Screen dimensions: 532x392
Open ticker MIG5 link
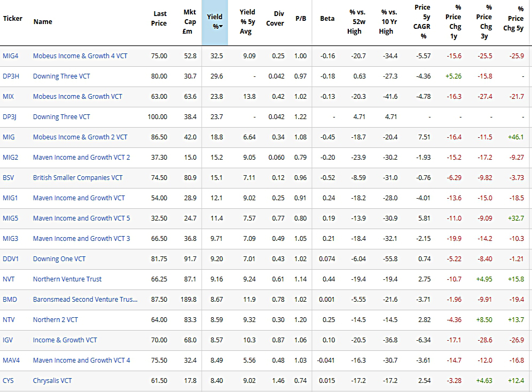point(11,218)
